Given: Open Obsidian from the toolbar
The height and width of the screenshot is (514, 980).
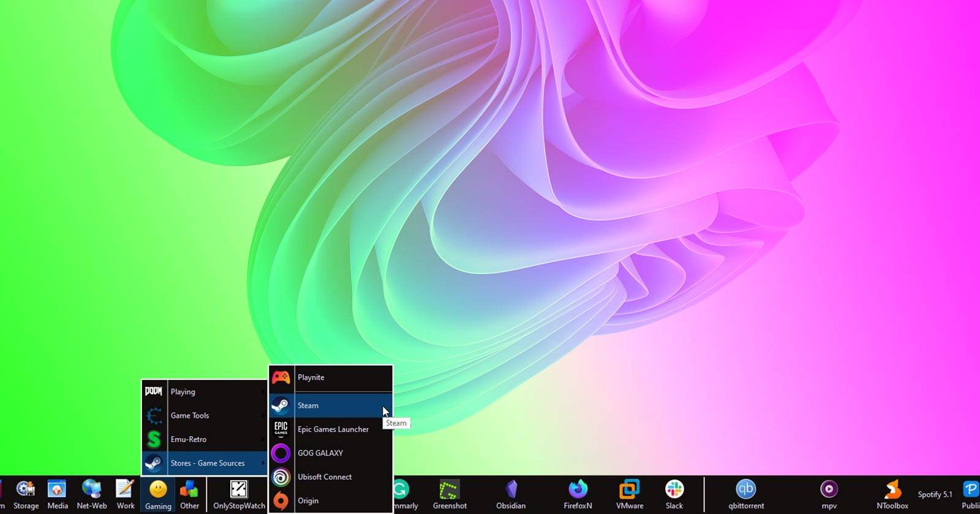Looking at the screenshot, I should tap(511, 495).
